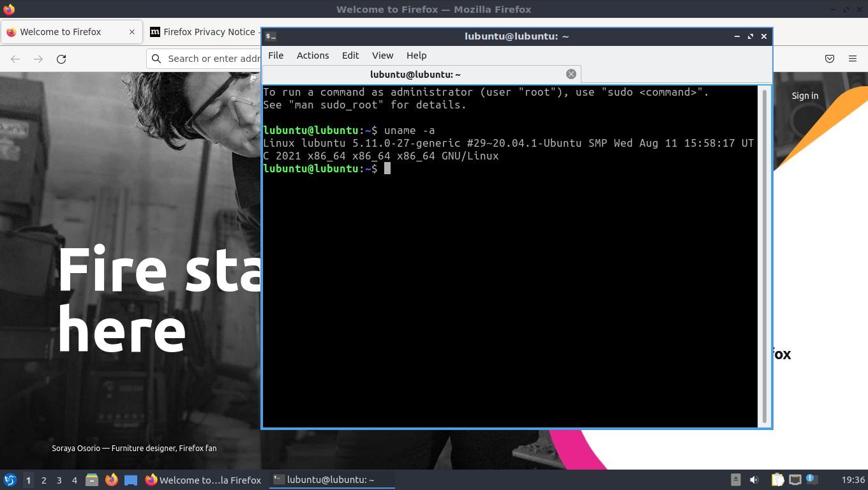The height and width of the screenshot is (490, 868).
Task: Click Sign in link on Firefox page
Action: coord(805,96)
